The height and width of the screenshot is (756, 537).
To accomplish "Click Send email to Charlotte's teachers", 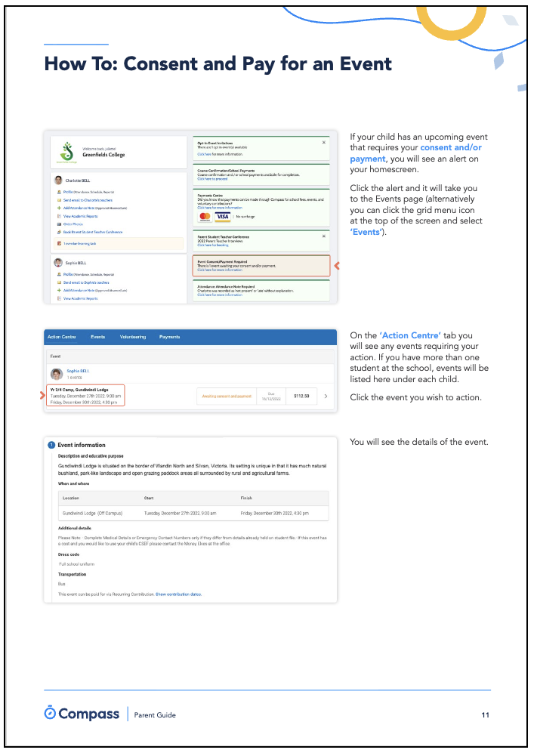I will click(88, 200).
